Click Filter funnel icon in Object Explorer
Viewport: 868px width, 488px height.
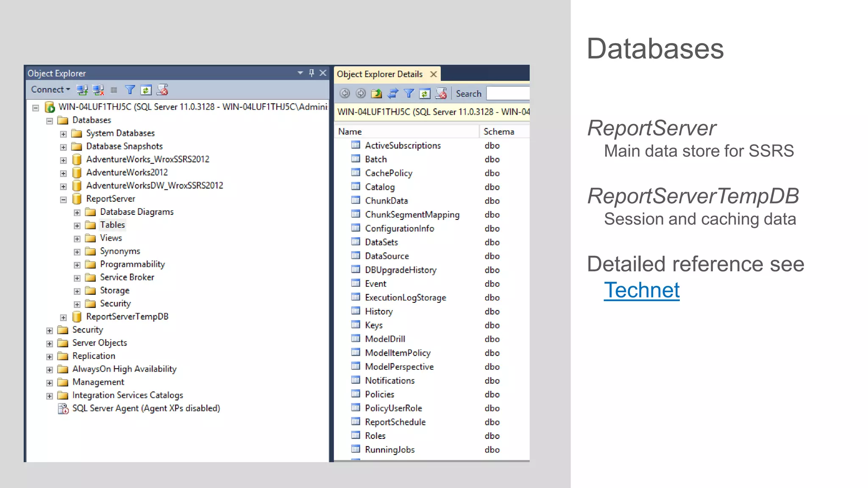coord(130,90)
